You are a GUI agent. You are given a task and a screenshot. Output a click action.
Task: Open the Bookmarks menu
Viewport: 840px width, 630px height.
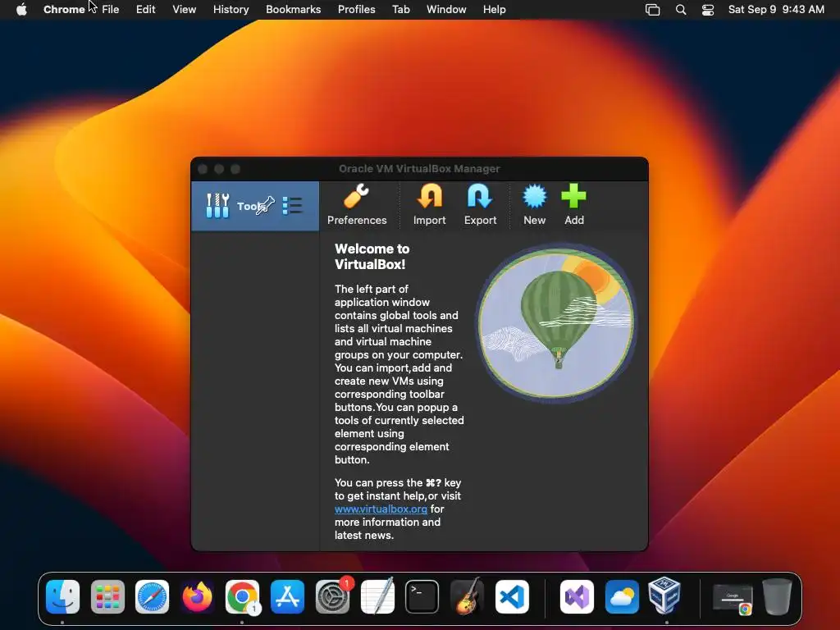point(293,9)
